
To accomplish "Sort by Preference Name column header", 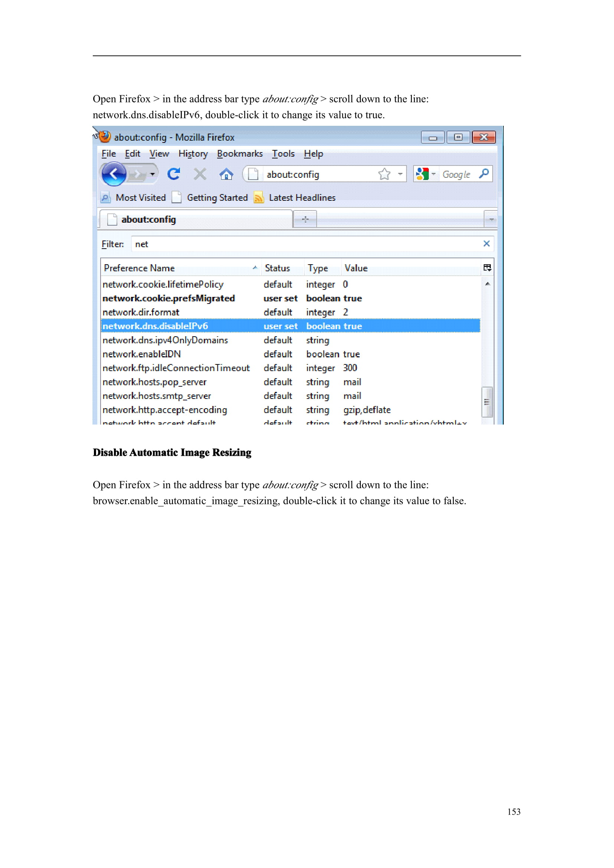I will [x=181, y=268].
